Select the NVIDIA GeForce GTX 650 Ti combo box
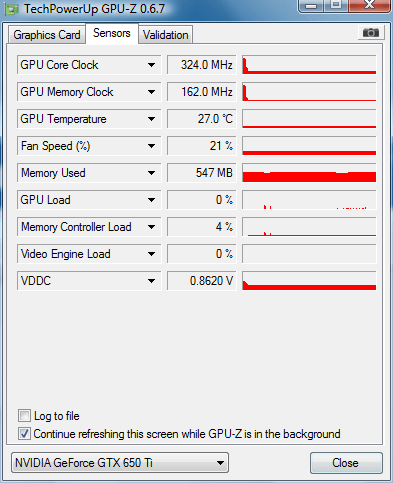This screenshot has width=393, height=483. [120, 463]
